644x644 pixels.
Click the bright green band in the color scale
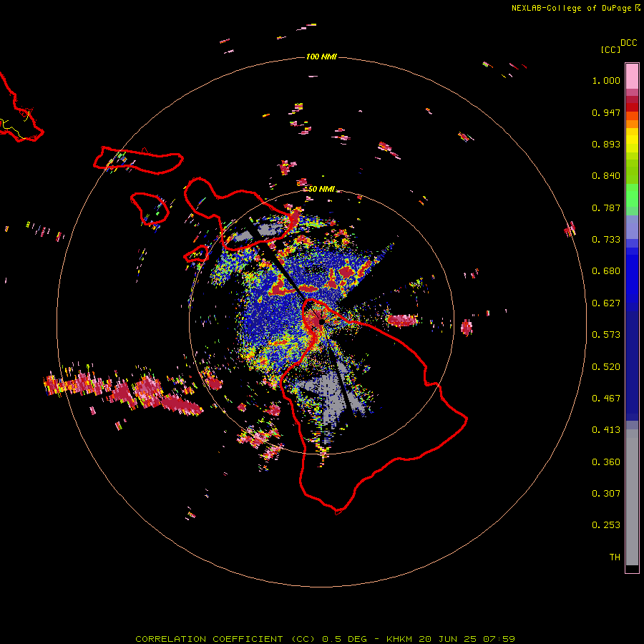(632, 195)
